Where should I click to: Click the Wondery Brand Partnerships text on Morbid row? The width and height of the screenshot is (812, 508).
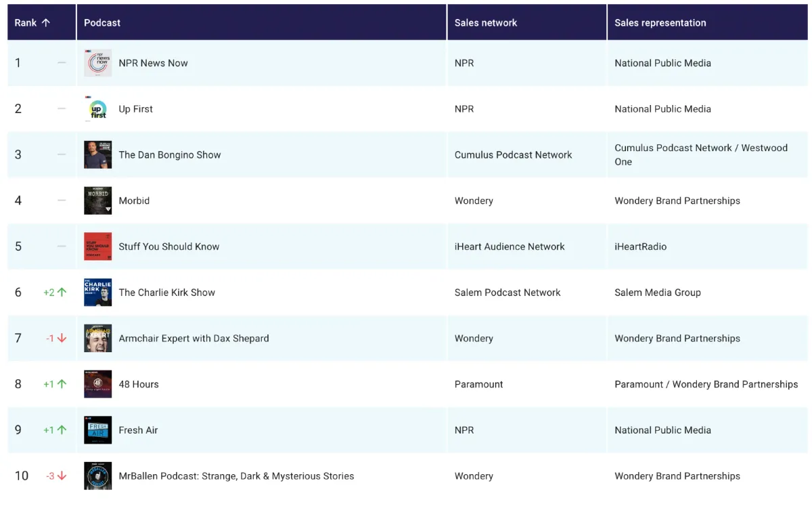coord(677,200)
